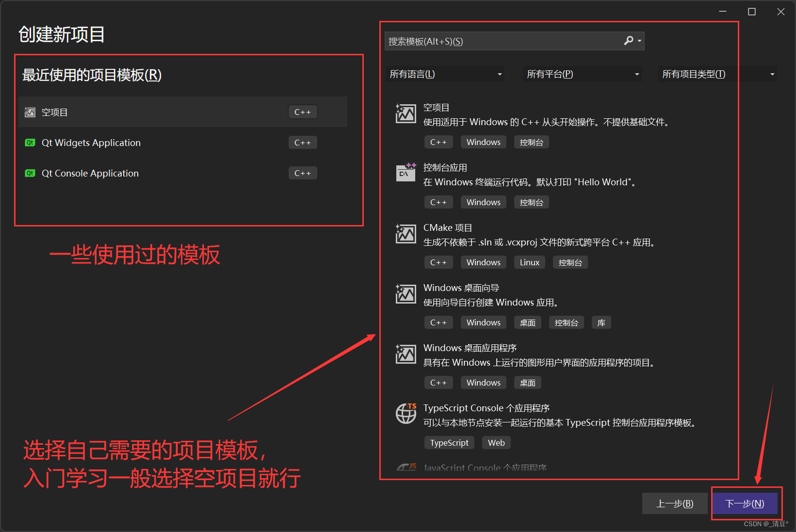Click the Qt icon beside Qt Console Application
This screenshot has height=532, width=796.
[x=30, y=173]
